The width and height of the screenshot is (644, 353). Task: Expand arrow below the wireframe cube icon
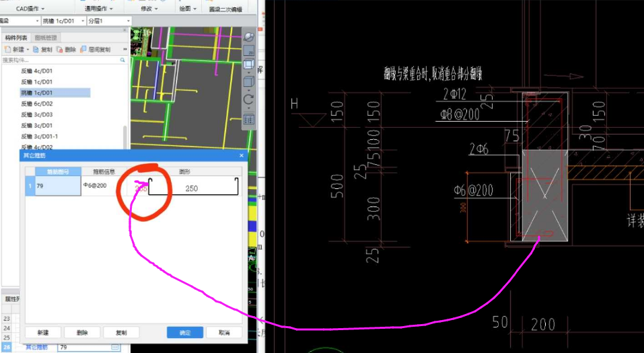pyautogui.click(x=248, y=72)
